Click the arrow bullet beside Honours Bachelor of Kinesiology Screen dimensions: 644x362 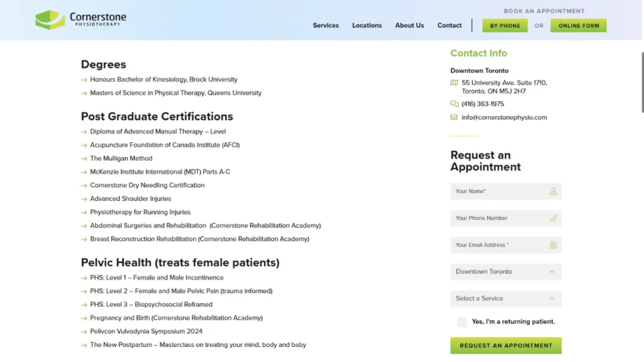click(x=84, y=80)
